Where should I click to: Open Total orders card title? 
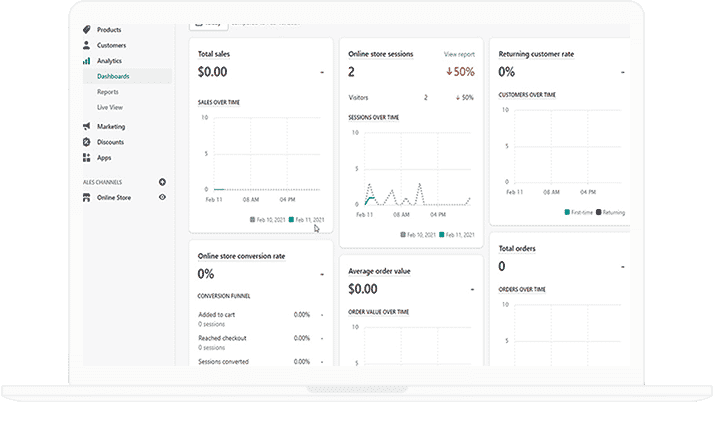(517, 248)
